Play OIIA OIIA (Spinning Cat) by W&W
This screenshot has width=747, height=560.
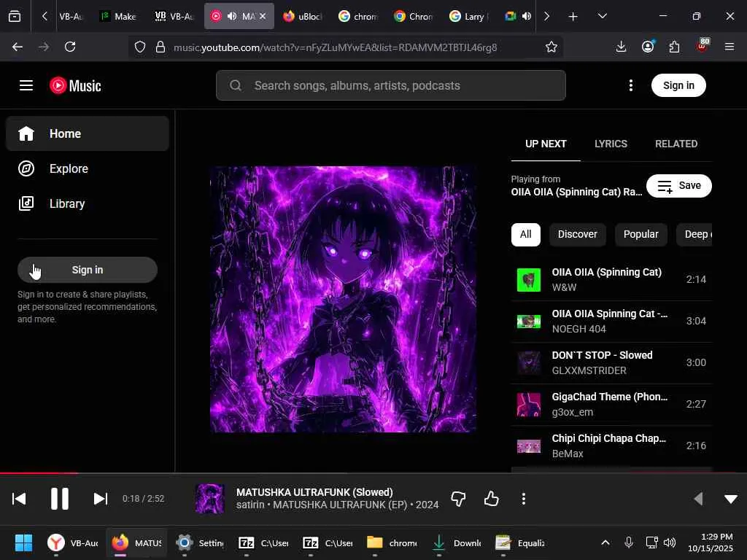click(611, 279)
